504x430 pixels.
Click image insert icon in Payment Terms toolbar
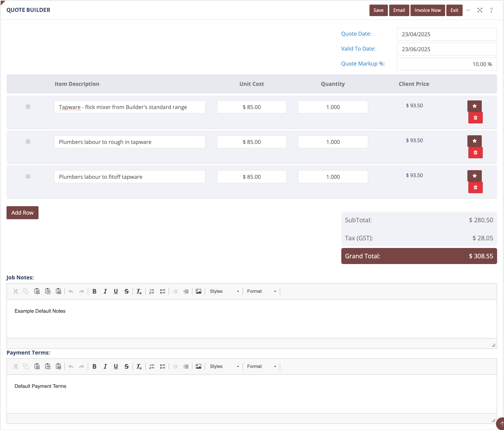[199, 367]
